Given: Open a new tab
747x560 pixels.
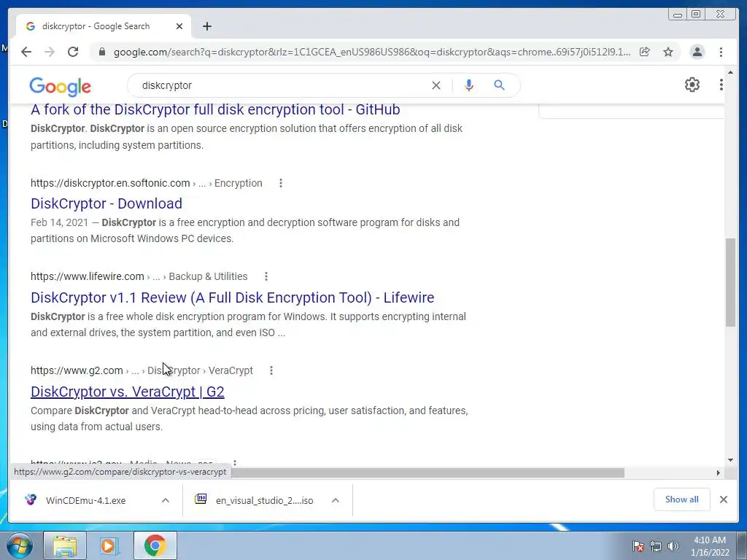Looking at the screenshot, I should [x=206, y=26].
